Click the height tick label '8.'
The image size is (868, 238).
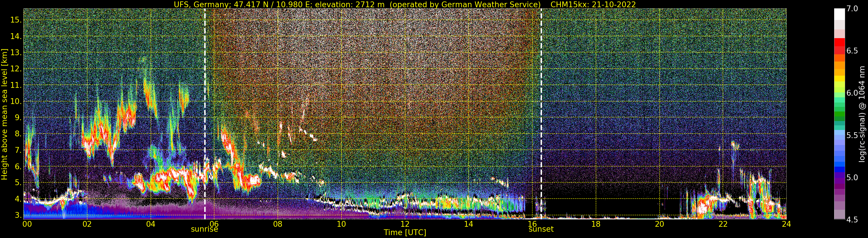pos(18,134)
